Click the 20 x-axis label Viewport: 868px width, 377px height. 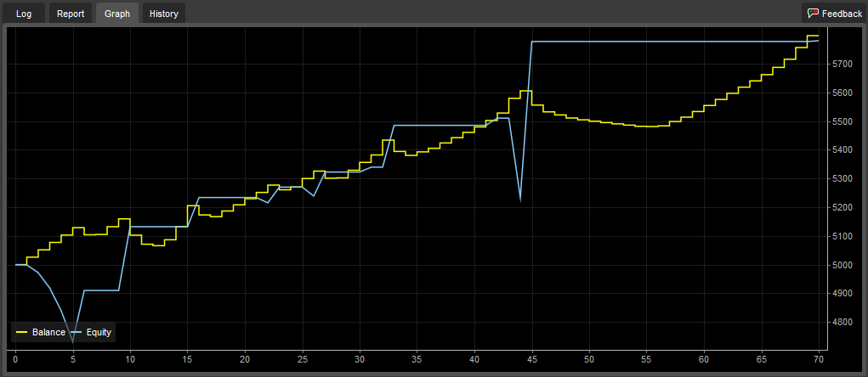click(x=245, y=359)
